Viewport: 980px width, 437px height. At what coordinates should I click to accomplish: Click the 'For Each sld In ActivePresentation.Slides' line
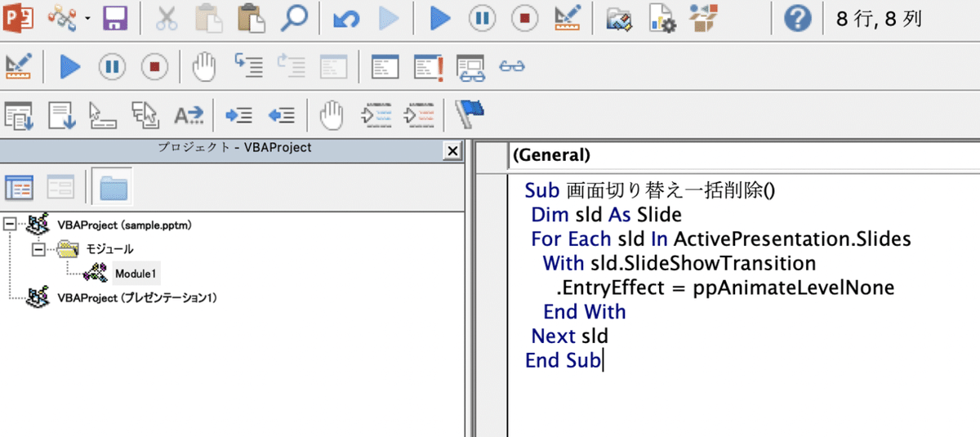[x=720, y=239]
